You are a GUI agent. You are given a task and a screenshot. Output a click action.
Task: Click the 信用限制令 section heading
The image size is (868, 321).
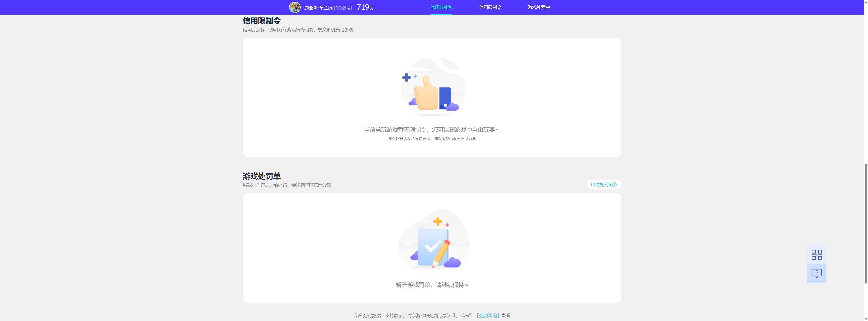(x=261, y=21)
